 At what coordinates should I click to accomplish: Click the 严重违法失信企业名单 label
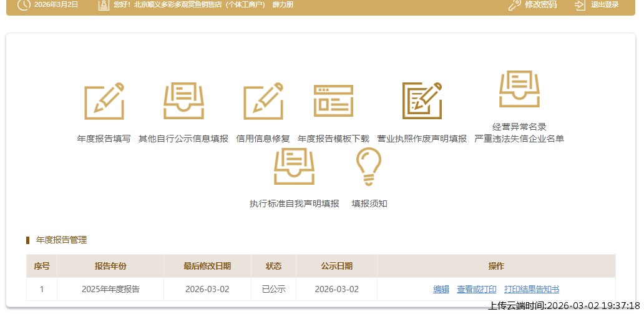point(519,139)
